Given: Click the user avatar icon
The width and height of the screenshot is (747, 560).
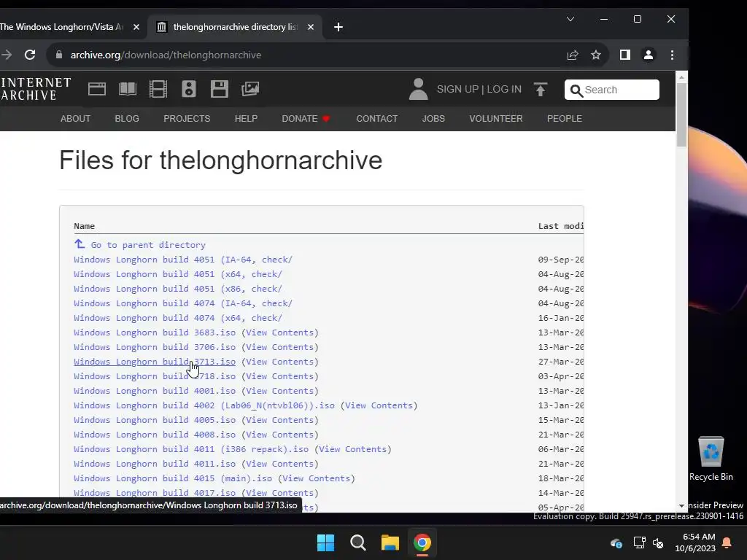Looking at the screenshot, I should coord(418,89).
